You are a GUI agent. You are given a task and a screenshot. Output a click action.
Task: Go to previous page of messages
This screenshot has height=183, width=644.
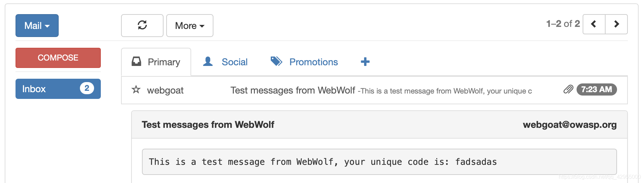(x=594, y=24)
